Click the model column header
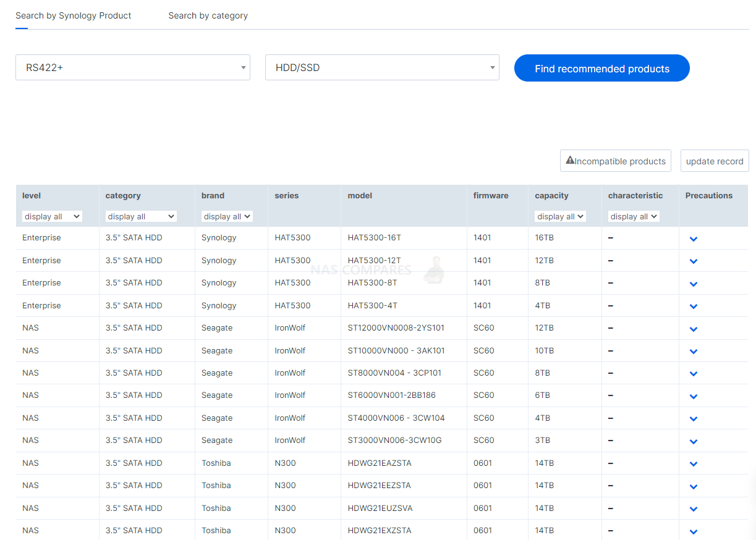This screenshot has width=756, height=540. click(360, 195)
